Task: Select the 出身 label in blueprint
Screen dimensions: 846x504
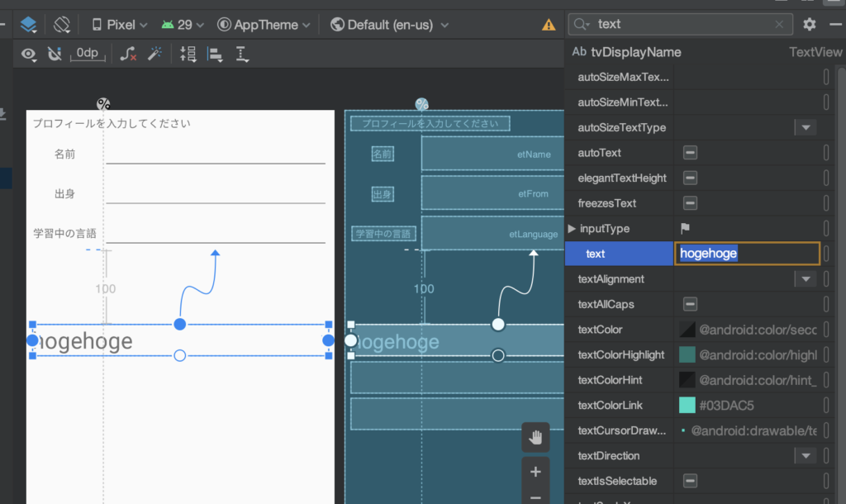Action: pyautogui.click(x=383, y=193)
